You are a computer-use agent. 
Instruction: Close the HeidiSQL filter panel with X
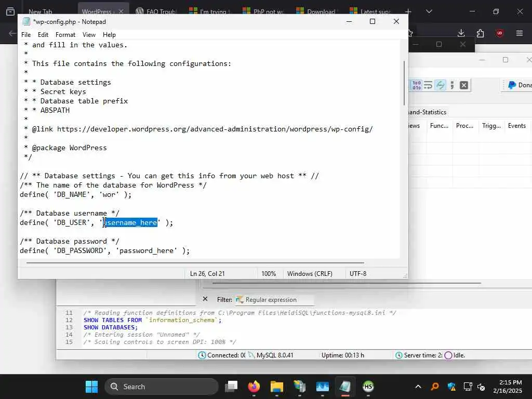point(205,299)
